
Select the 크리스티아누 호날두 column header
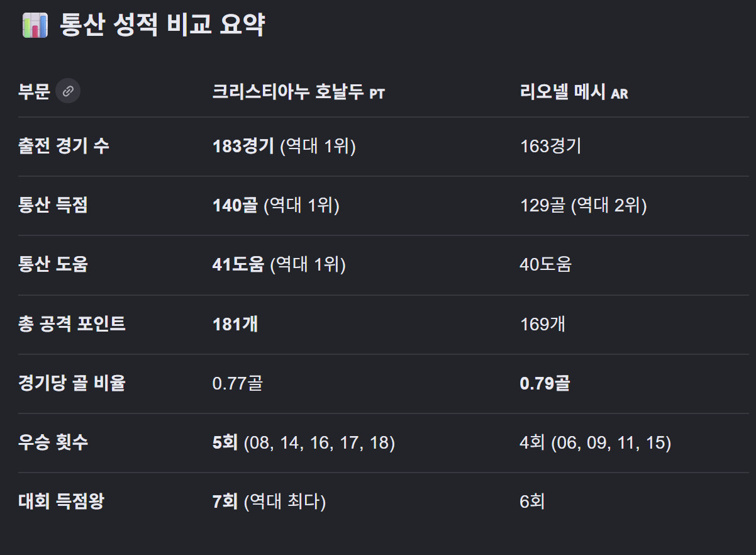[x=299, y=92]
